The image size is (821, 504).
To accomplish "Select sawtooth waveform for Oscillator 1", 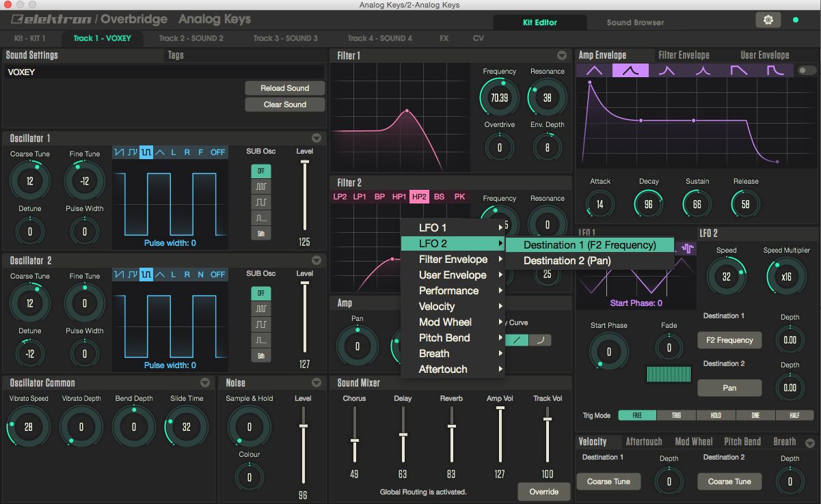I will 119,152.
